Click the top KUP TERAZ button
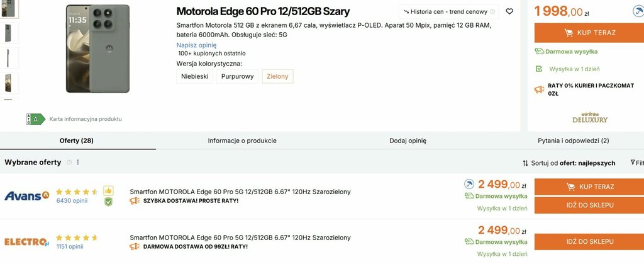This screenshot has height=264, width=644. (589, 33)
